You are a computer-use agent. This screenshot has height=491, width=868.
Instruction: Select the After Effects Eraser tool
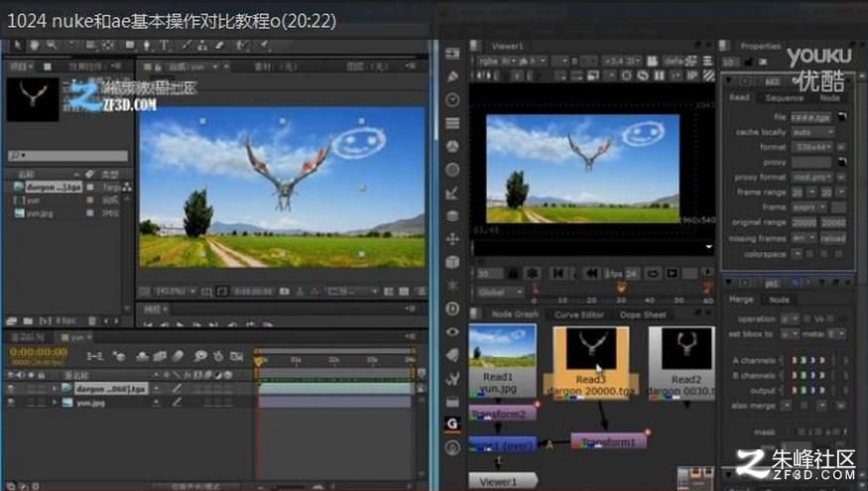click(x=220, y=46)
